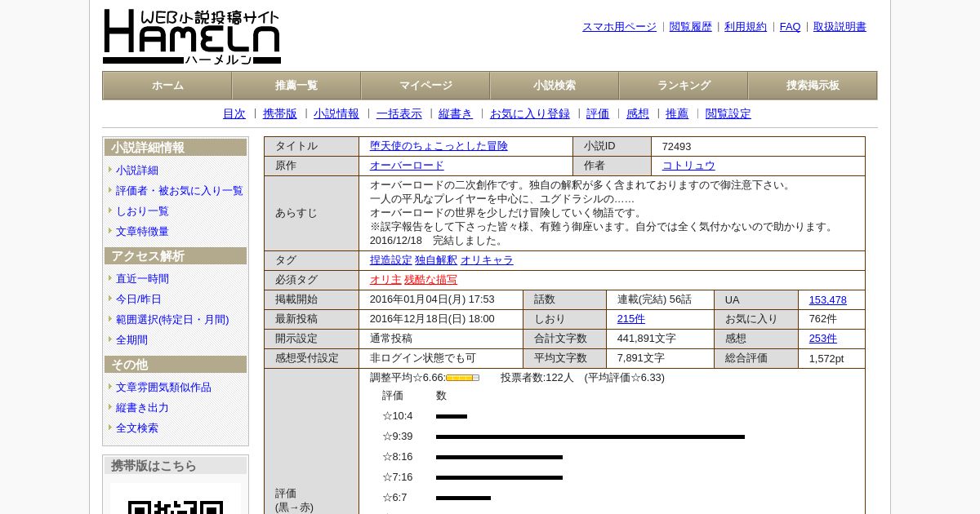
Task: Open 取扱説明書 link
Action: 840,27
